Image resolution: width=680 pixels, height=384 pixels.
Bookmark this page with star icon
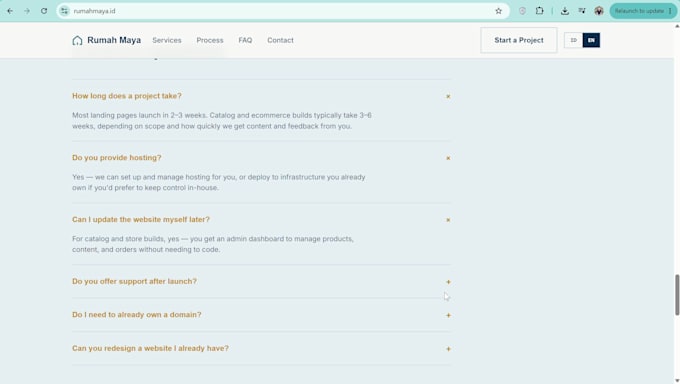coord(498,11)
